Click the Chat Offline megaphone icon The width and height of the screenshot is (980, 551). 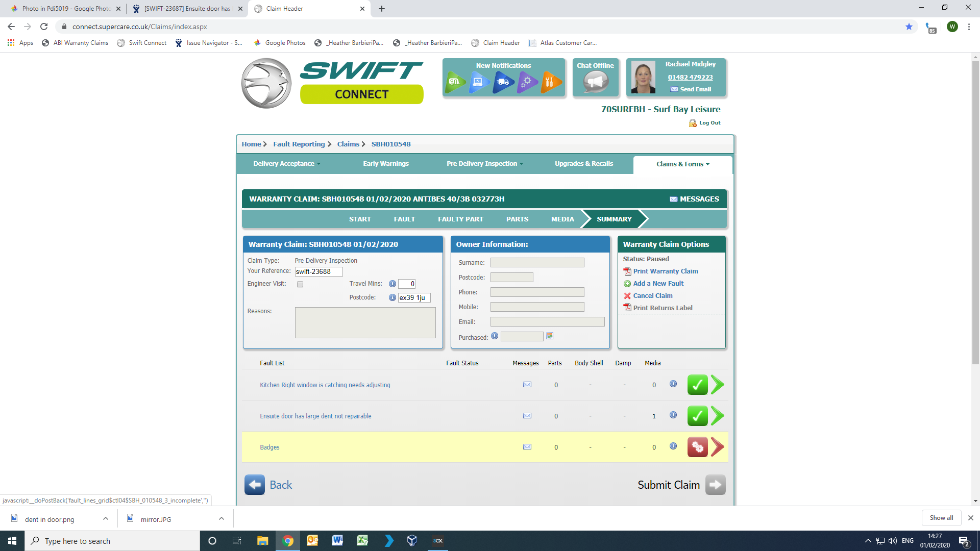pyautogui.click(x=595, y=82)
